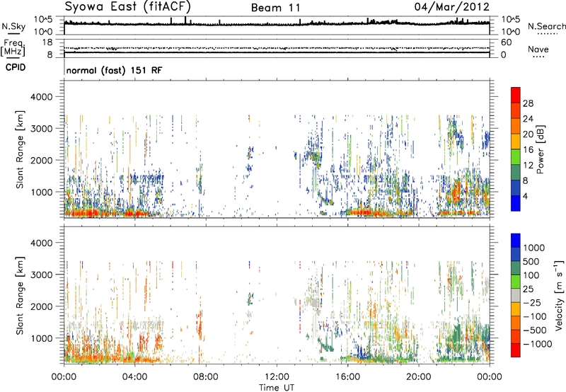
Task: Click the "Velocity [m s⁻¹]" colorbar title
Action: click(x=559, y=295)
